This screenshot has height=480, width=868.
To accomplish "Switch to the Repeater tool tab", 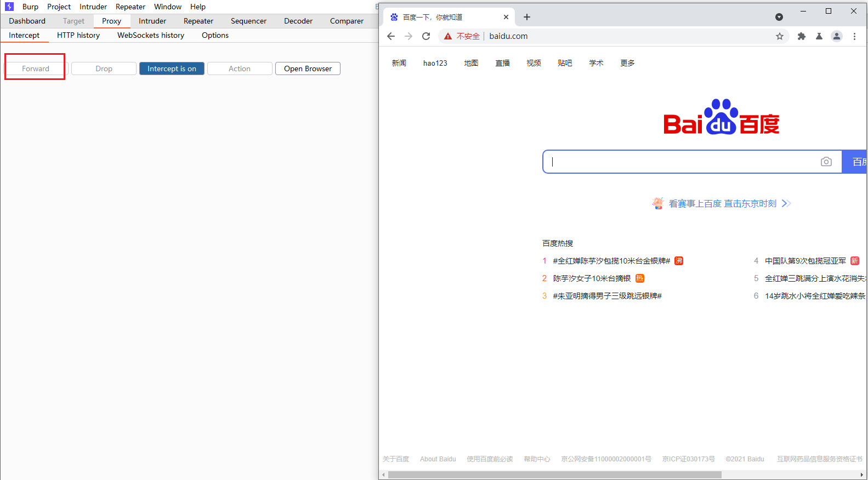I will pyautogui.click(x=198, y=21).
